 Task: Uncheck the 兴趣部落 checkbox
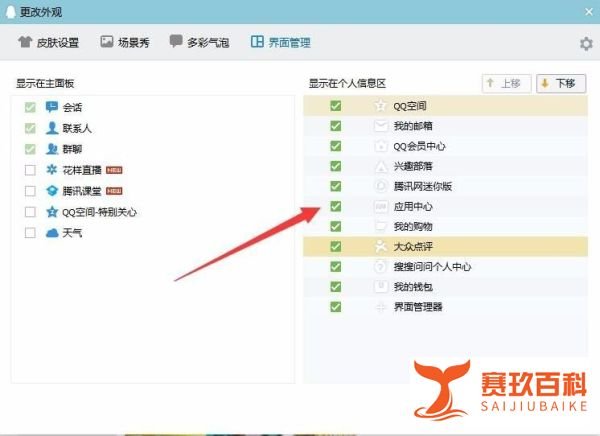click(336, 166)
